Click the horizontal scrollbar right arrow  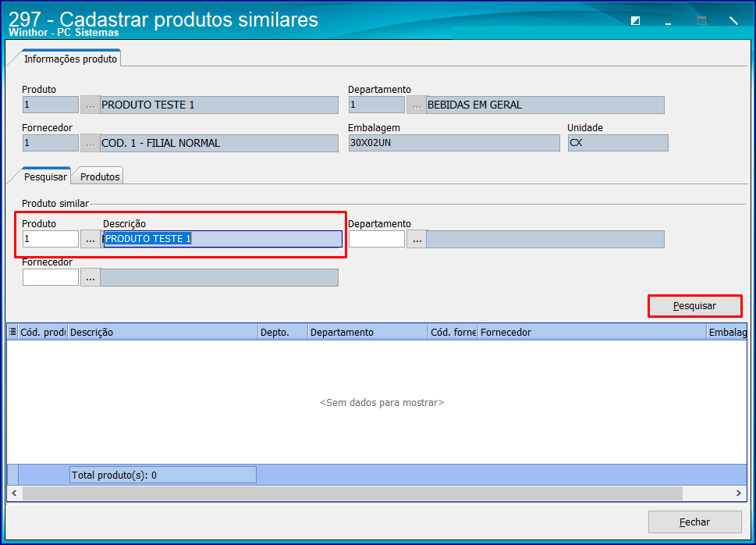pyautogui.click(x=739, y=493)
